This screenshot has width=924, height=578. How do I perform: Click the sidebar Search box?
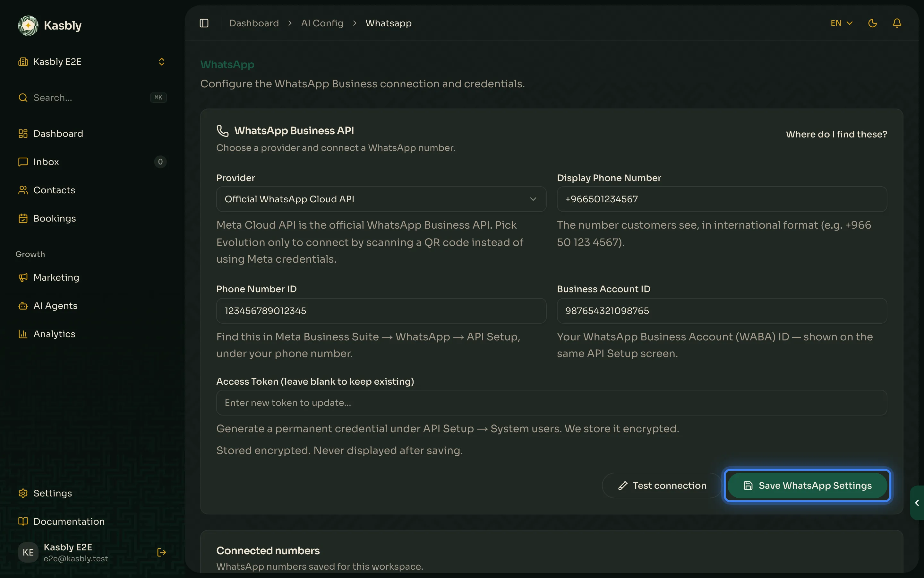(x=92, y=98)
